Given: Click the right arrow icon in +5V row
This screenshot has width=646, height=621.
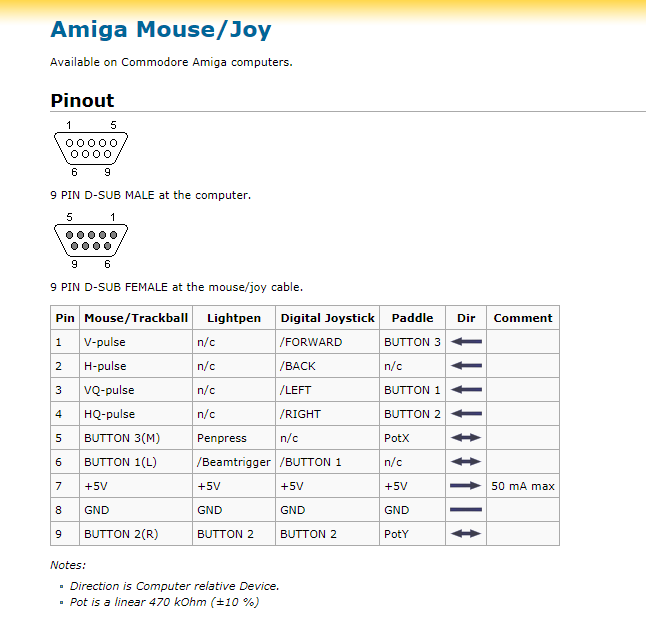Looking at the screenshot, I should click(x=466, y=486).
